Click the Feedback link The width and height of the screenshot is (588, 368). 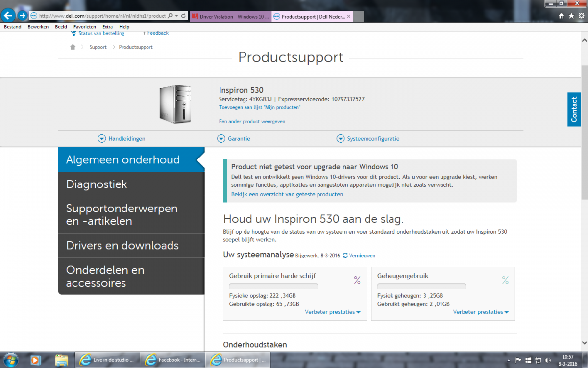[x=158, y=33]
